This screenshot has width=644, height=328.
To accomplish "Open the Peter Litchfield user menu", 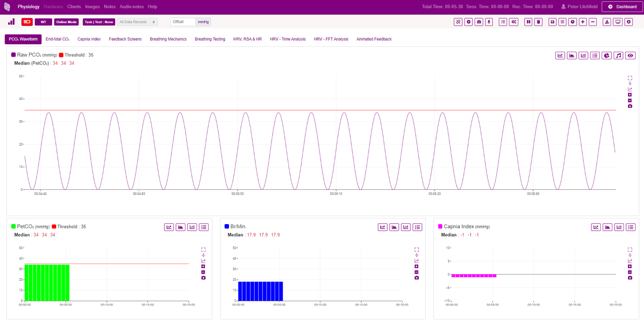I will pyautogui.click(x=579, y=7).
